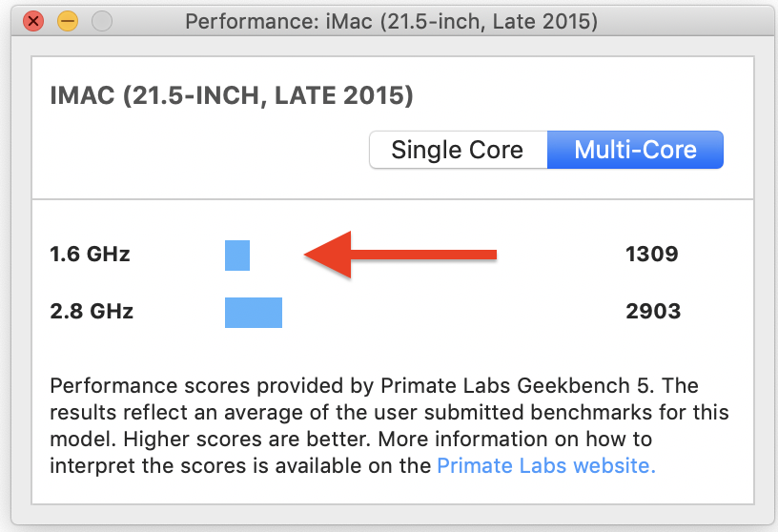Screen dimensions: 778x532
Task: Click the grayed-out zoom window button
Action: (100, 21)
